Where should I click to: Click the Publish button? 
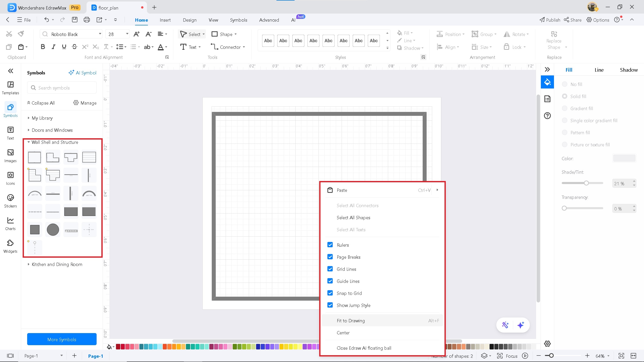(x=550, y=20)
